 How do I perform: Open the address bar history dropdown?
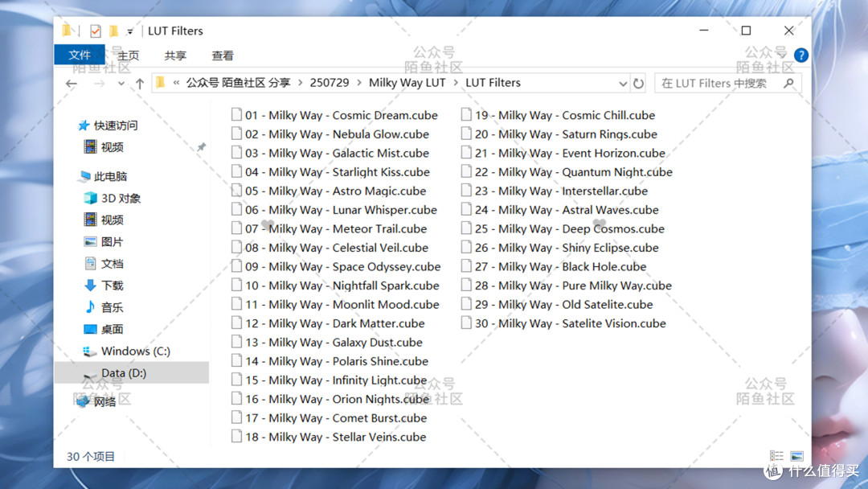pos(623,84)
